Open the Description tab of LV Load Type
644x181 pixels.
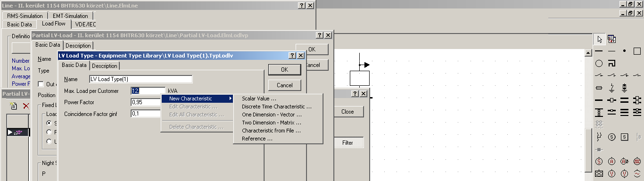[x=105, y=66]
